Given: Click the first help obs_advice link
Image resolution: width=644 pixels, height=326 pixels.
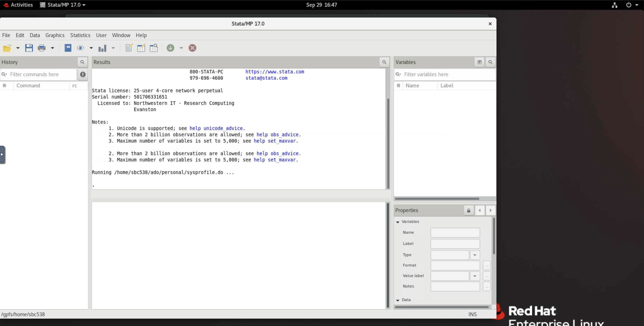Looking at the screenshot, I should click(277, 135).
